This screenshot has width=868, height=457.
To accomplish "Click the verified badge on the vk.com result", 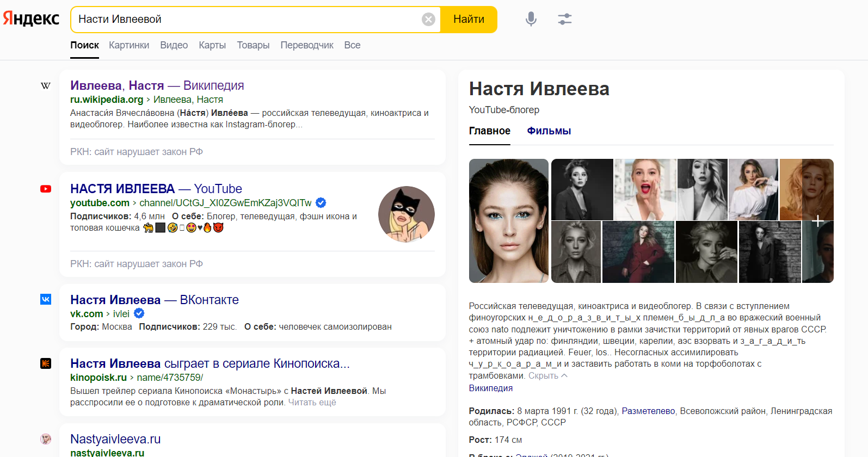I will [139, 313].
